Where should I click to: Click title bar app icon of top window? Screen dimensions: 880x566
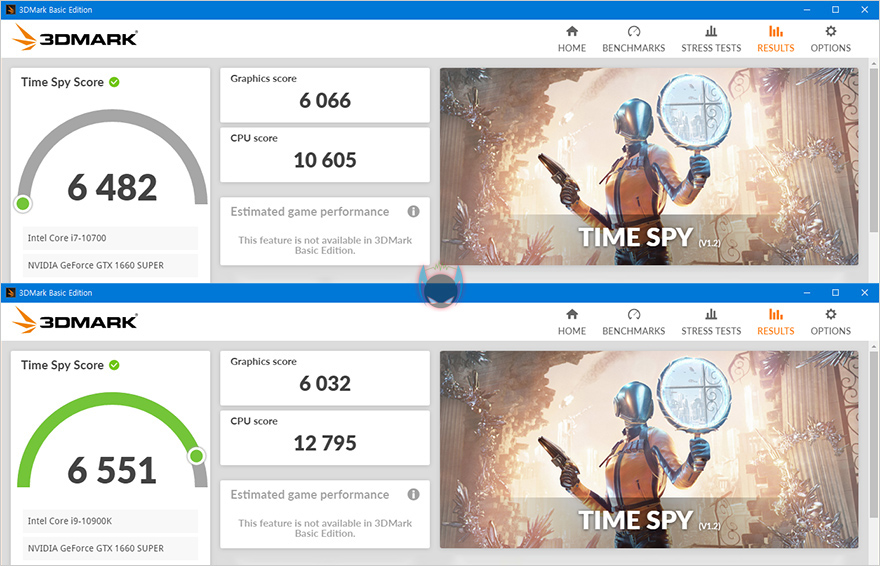[10, 10]
